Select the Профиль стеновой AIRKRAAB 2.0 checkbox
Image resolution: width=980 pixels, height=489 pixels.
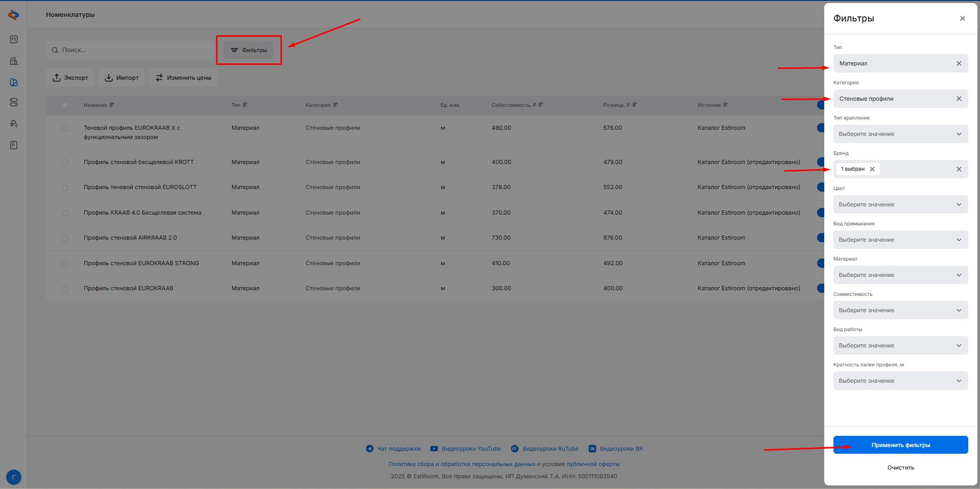coord(65,238)
